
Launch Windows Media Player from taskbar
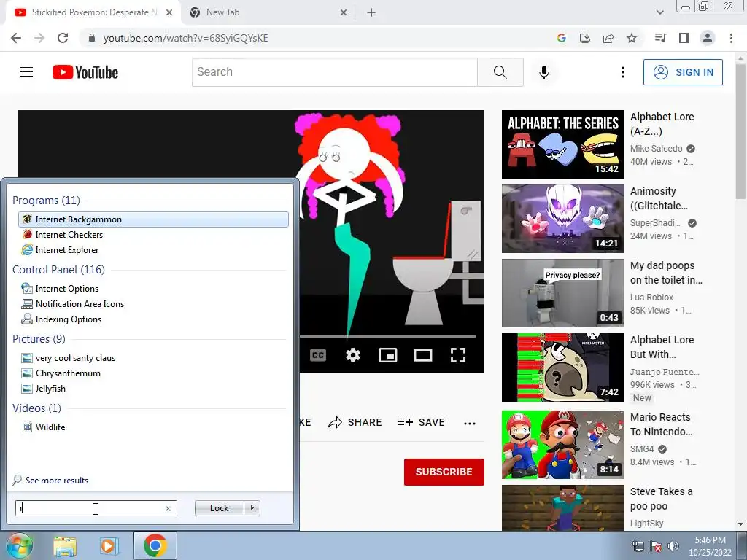coord(109,545)
